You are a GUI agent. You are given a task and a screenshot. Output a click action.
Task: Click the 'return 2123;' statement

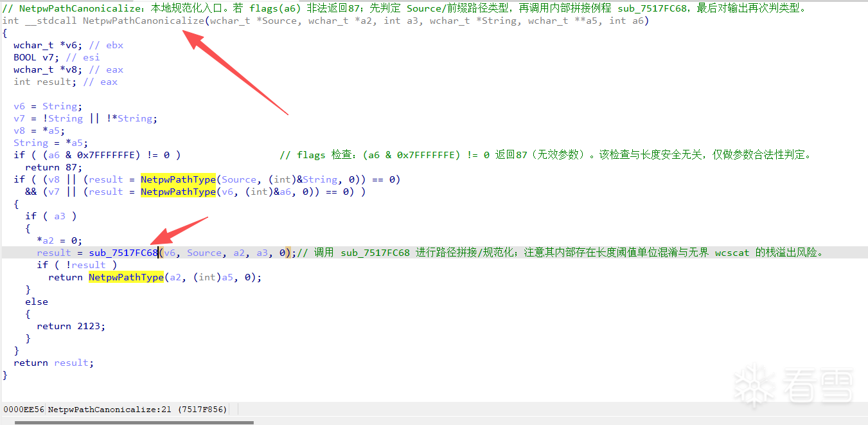(71, 326)
